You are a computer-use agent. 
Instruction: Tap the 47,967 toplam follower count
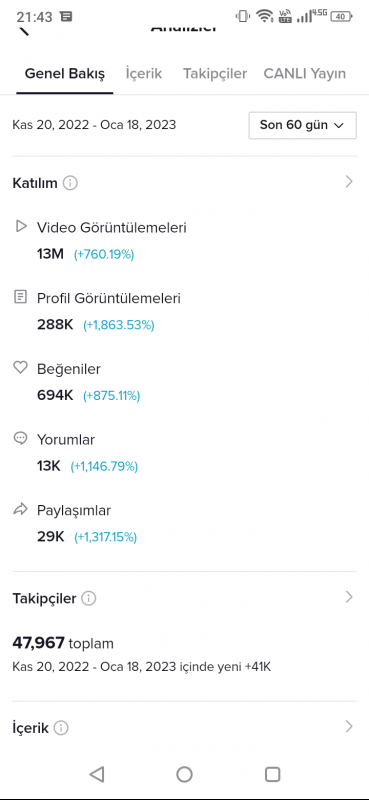coord(63,643)
